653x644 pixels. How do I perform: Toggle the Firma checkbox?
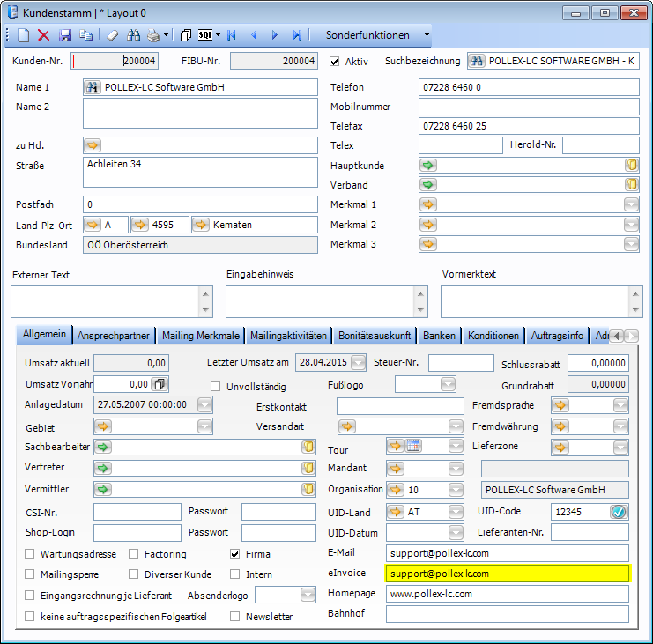coord(235,554)
